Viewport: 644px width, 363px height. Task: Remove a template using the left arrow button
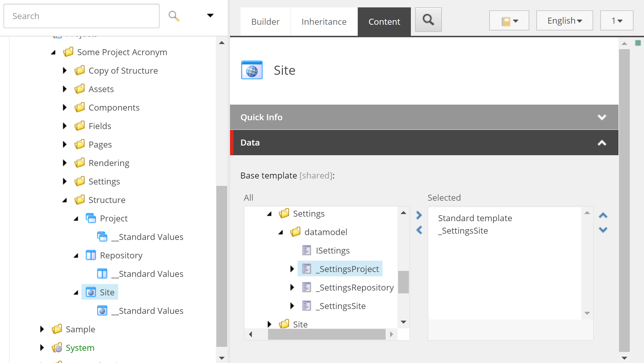click(x=419, y=230)
